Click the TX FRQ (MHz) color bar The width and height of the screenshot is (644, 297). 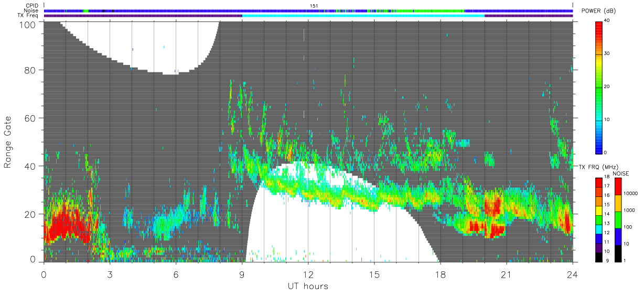(x=598, y=220)
